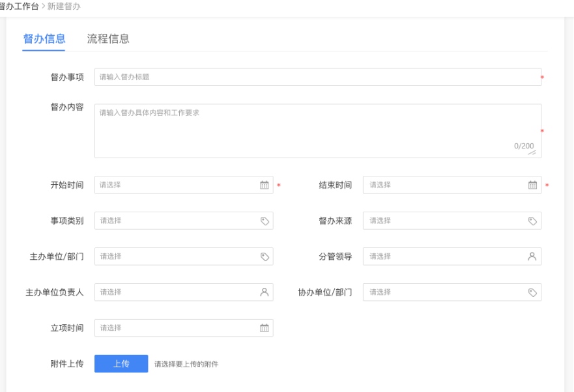Click calendar icon in 结束时间 field

point(532,185)
